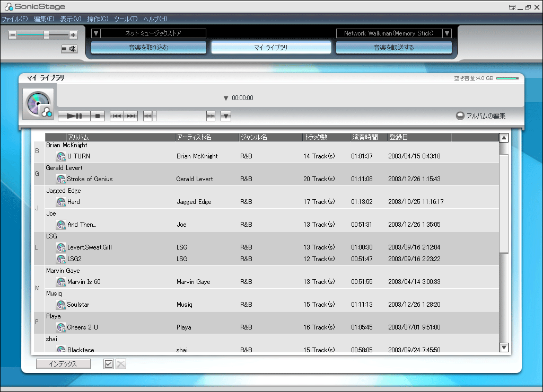Screen dimensions: 543x392
Task: Click '2003/04/15 0:43:18' date cell
Action: coord(414,156)
